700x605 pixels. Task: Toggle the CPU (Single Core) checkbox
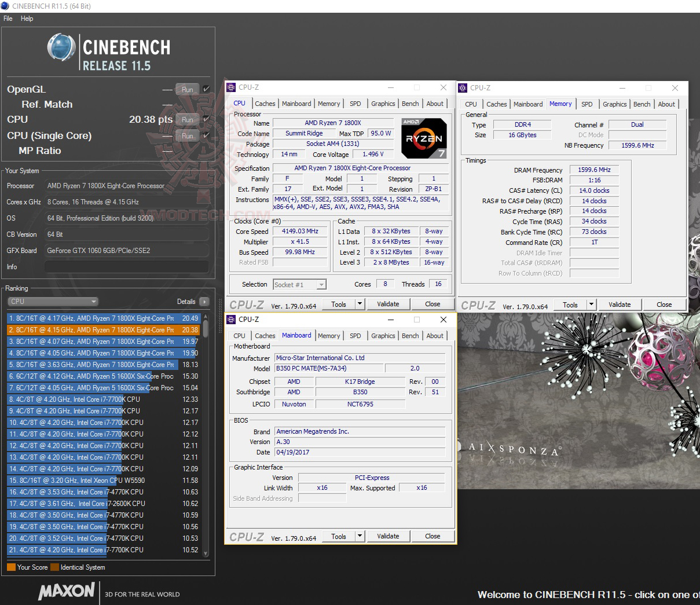206,135
